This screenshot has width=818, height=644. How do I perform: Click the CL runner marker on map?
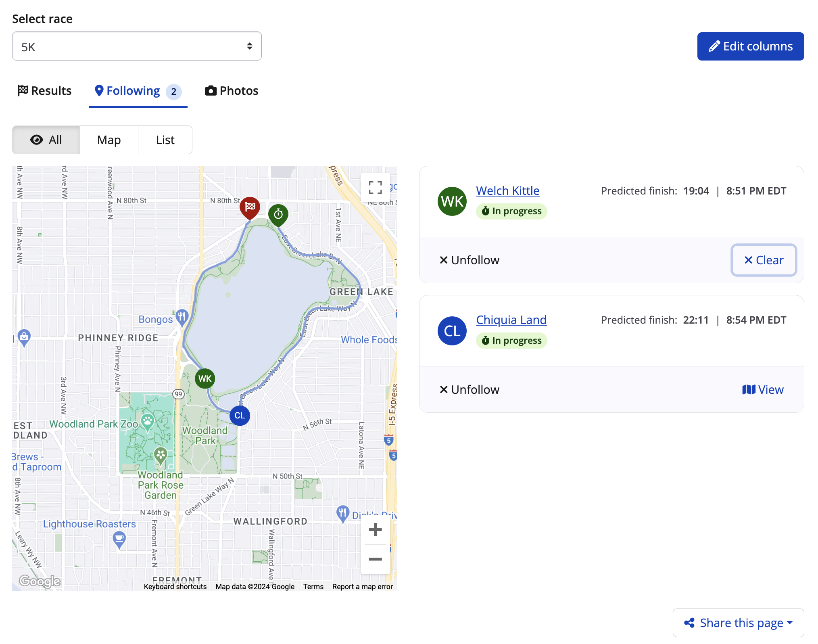[x=240, y=416]
